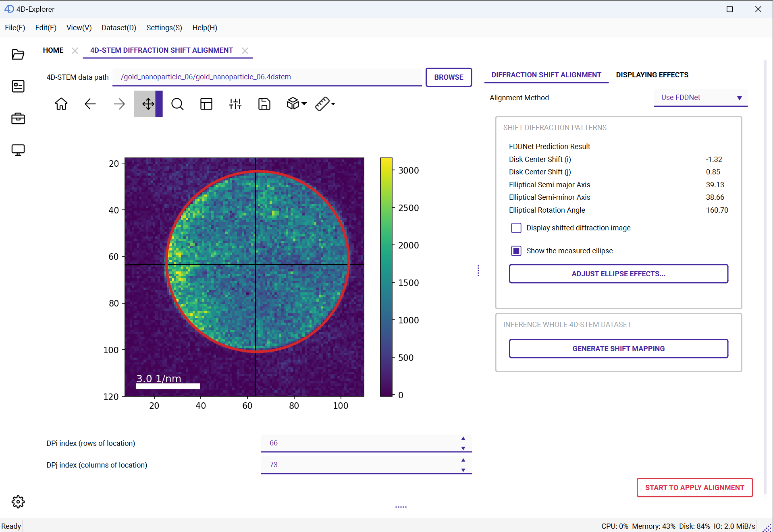Open the View(V) menu
Viewport: 773px width, 532px height.
click(79, 28)
